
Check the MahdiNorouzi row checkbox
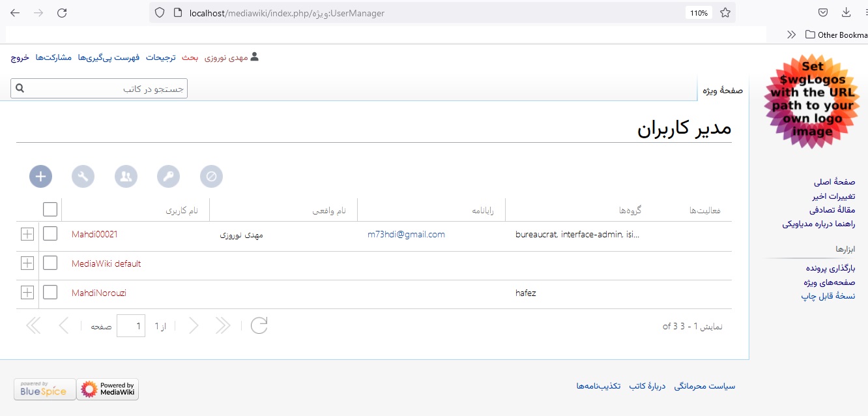click(50, 292)
